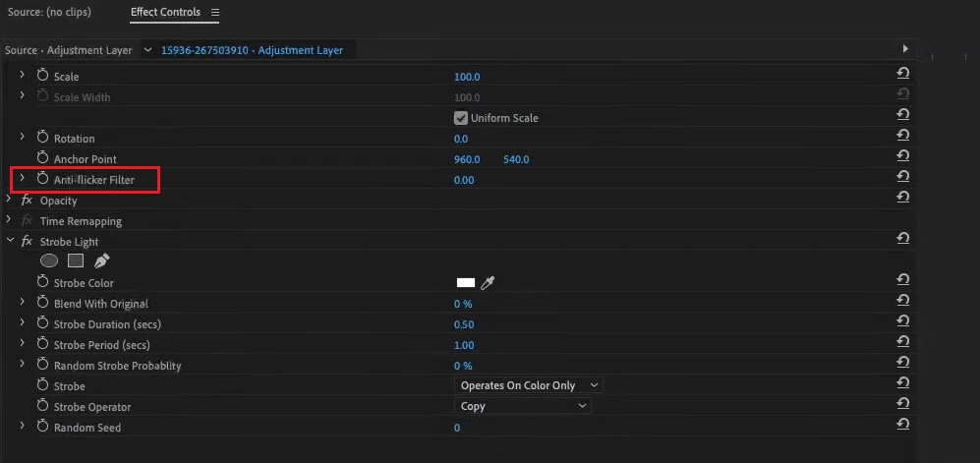Reset Random Strobe Probablity parameter

(x=902, y=362)
